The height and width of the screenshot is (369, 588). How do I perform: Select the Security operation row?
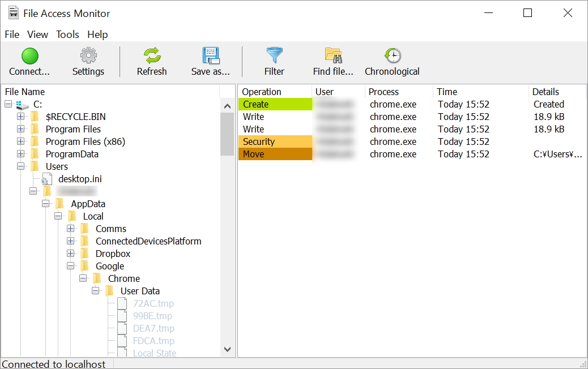pyautogui.click(x=266, y=141)
